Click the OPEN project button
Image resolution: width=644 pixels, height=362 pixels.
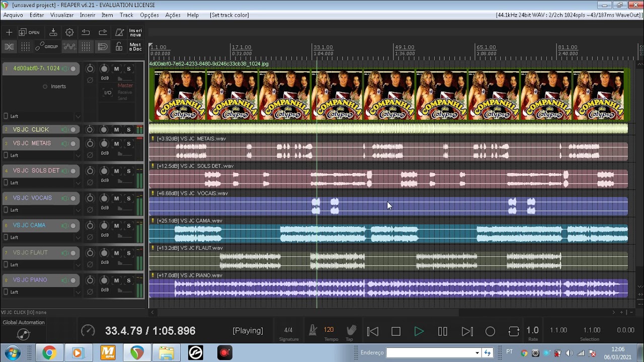click(29, 32)
